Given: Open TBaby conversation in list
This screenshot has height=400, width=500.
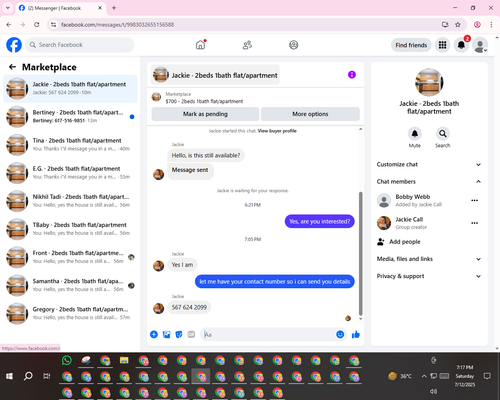Looking at the screenshot, I should pos(70,229).
